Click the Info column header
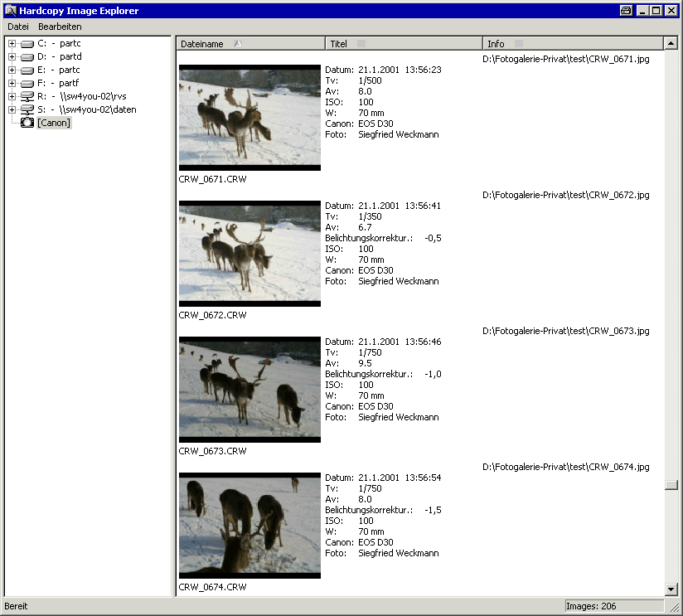 573,44
